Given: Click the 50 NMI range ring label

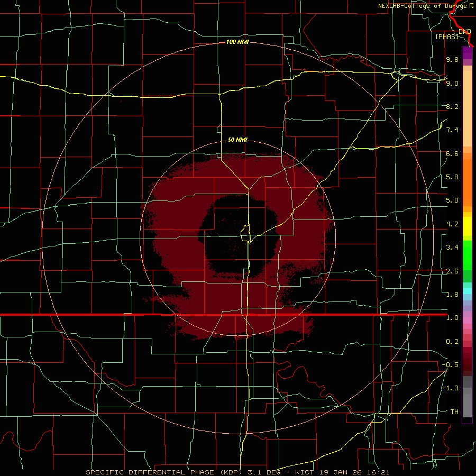Looking at the screenshot, I should point(237,140).
